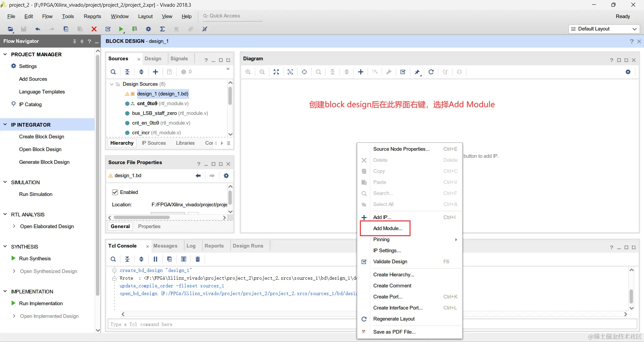The image size is (644, 342).
Task: Click Create Block Design
Action: tap(42, 137)
